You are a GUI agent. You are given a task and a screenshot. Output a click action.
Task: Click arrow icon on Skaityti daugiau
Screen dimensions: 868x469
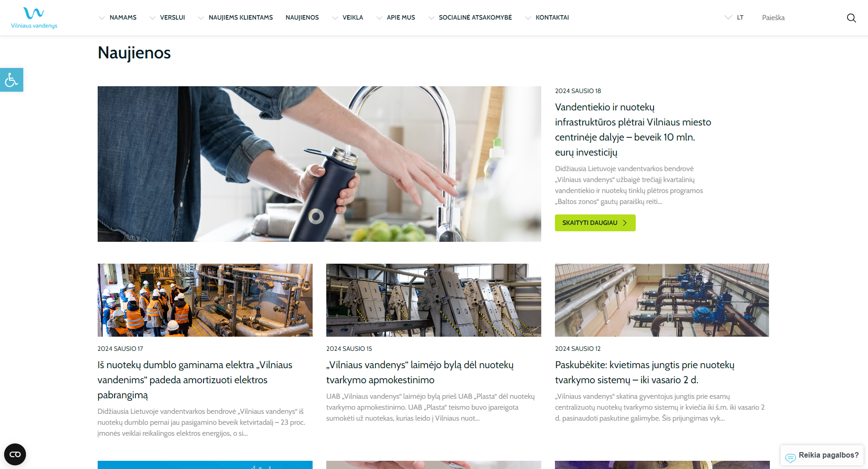coord(625,223)
